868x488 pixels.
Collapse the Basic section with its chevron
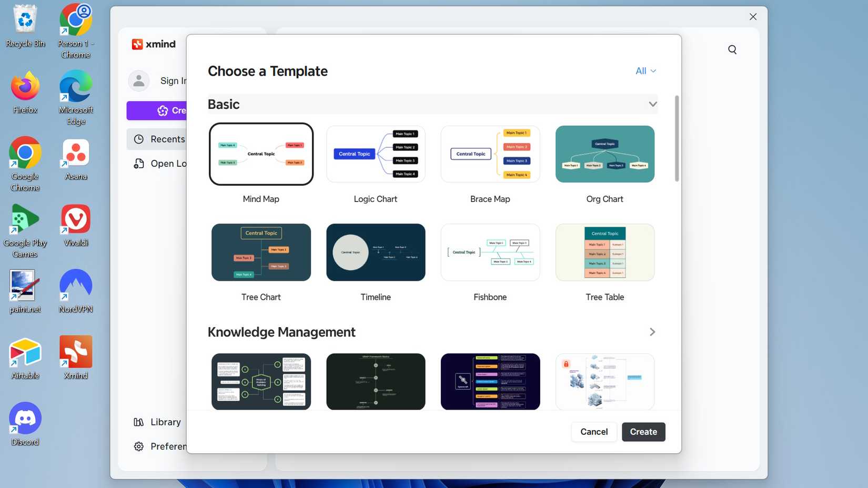click(x=653, y=104)
